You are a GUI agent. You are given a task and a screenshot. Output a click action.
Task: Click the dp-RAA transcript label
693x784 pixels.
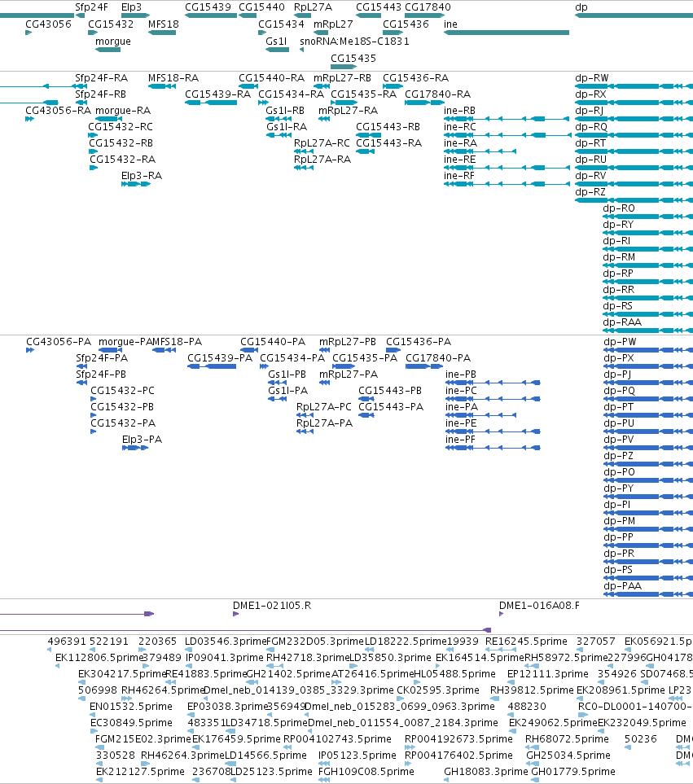(622, 322)
